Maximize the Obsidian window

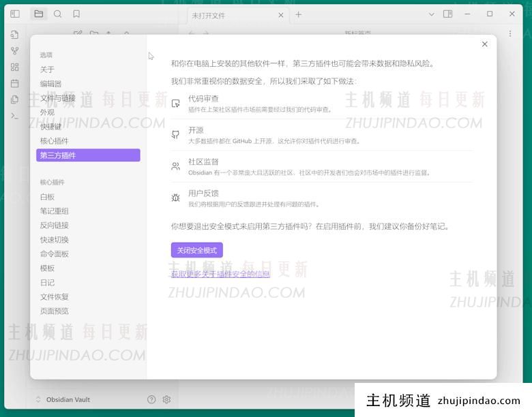tap(490, 14)
